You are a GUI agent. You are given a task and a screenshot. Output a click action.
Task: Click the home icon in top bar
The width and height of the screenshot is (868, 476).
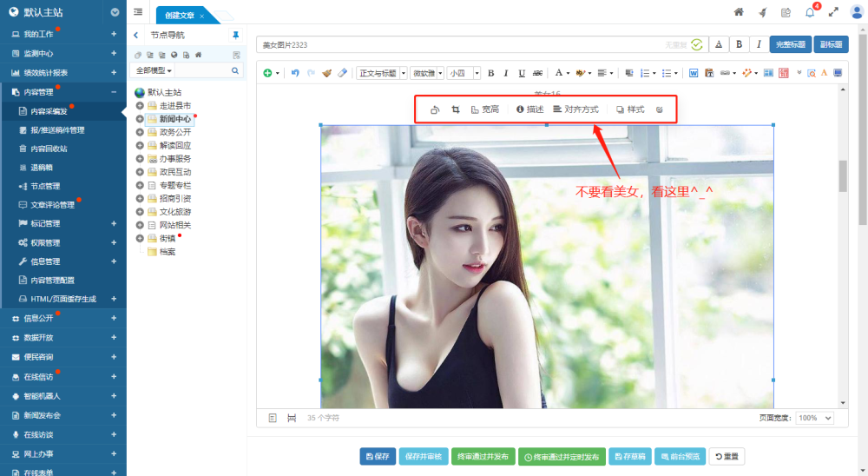pyautogui.click(x=739, y=12)
